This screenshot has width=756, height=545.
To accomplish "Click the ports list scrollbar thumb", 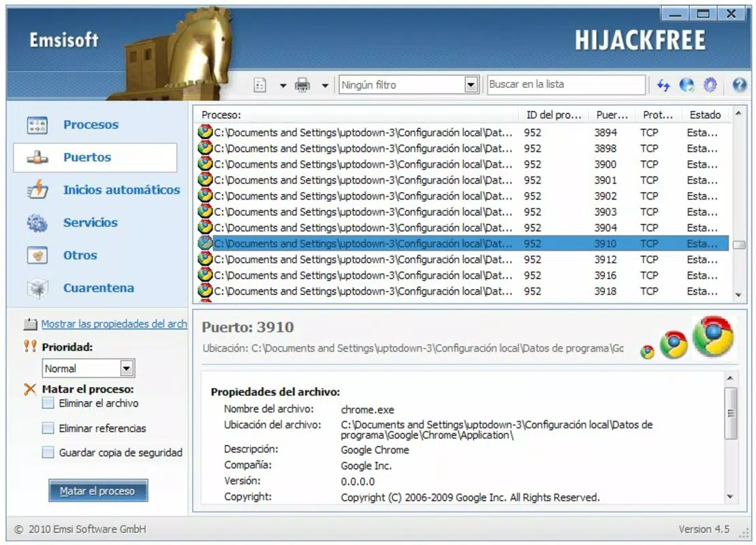I will (x=739, y=245).
